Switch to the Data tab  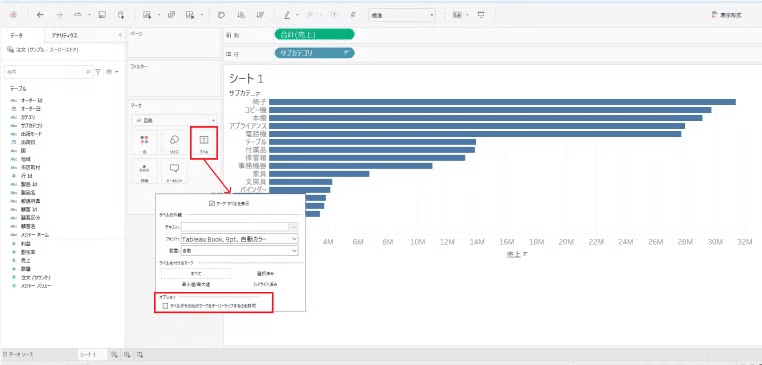point(17,35)
